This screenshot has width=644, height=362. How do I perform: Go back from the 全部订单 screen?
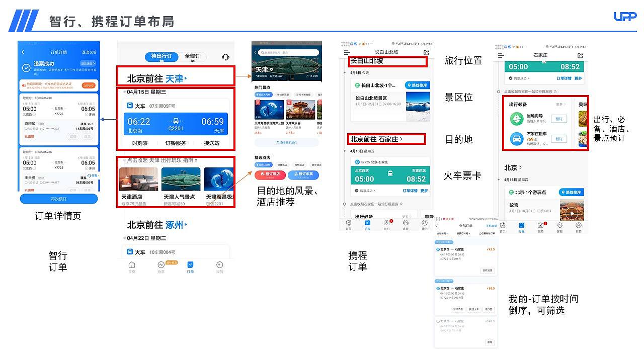[x=437, y=226]
